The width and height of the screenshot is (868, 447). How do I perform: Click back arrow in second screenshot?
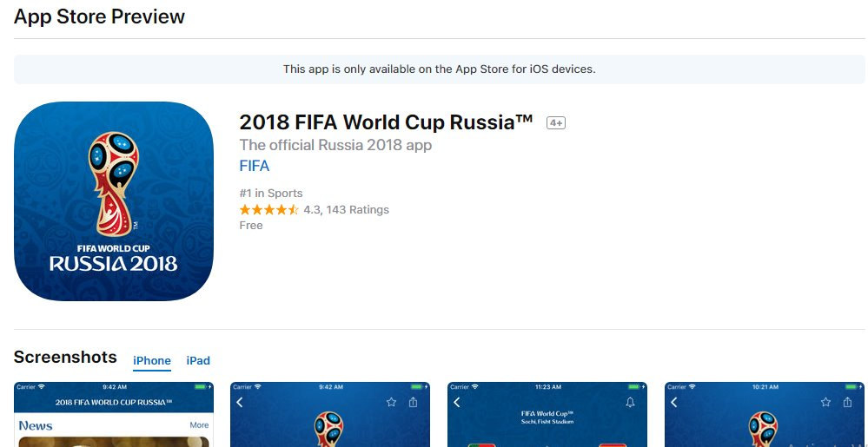point(241,402)
